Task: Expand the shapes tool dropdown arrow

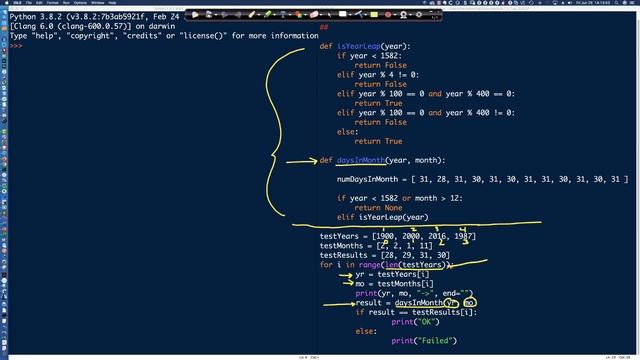Action: 305,15
